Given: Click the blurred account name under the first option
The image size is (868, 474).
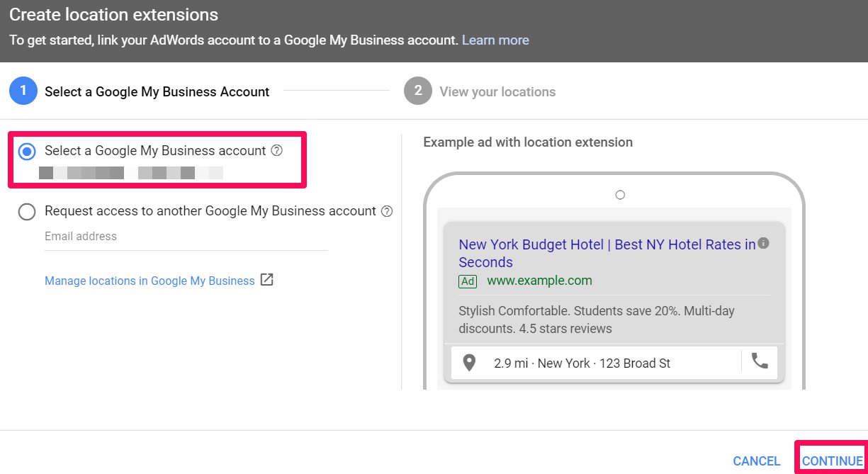Looking at the screenshot, I should [x=131, y=172].
